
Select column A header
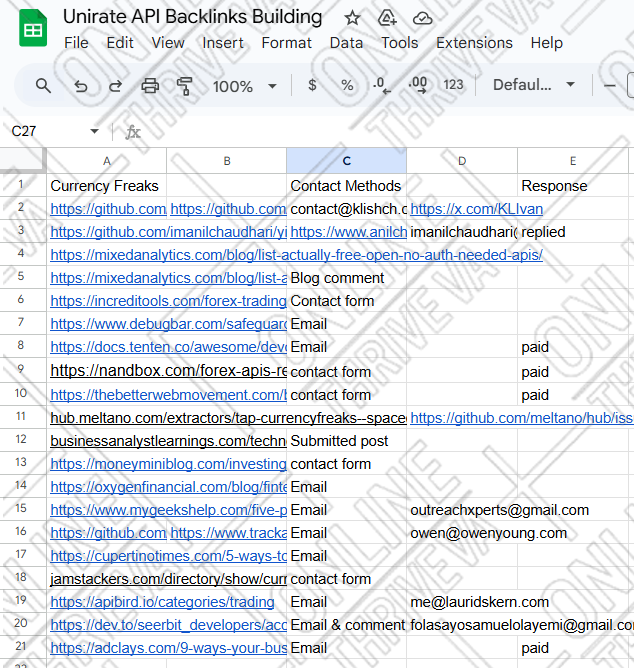[x=107, y=161]
